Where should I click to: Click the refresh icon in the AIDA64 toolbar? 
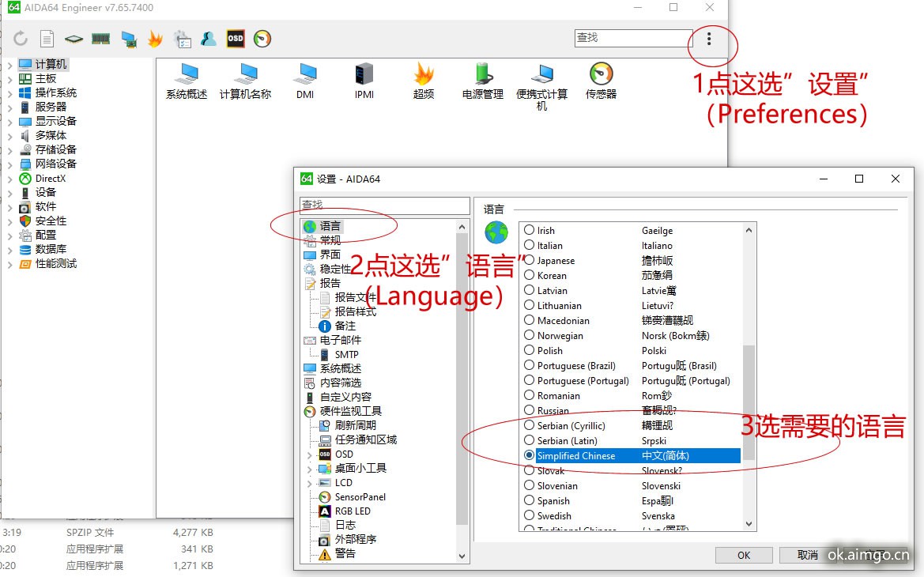(21, 39)
